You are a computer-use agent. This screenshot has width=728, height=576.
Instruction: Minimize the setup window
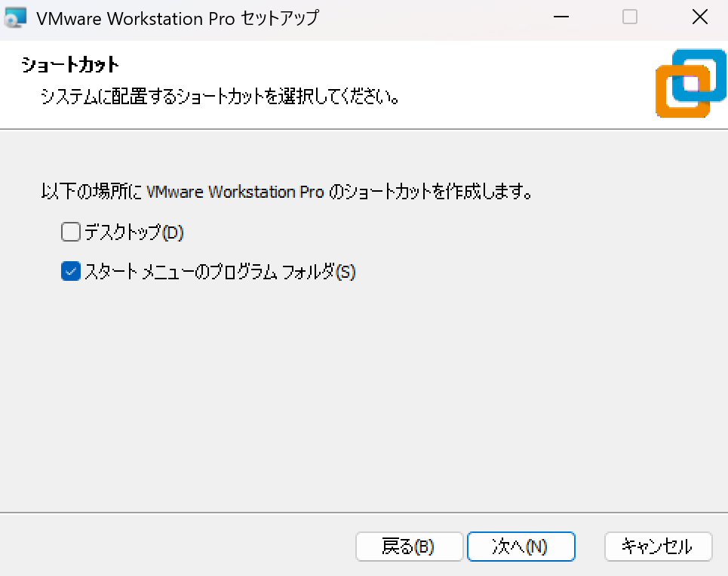point(561,17)
